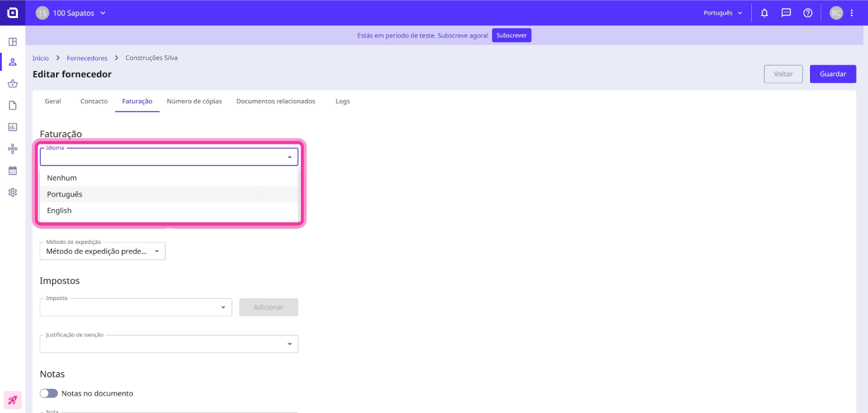This screenshot has width=868, height=413.
Task: Open the Imposto dropdown
Action: coord(136,307)
